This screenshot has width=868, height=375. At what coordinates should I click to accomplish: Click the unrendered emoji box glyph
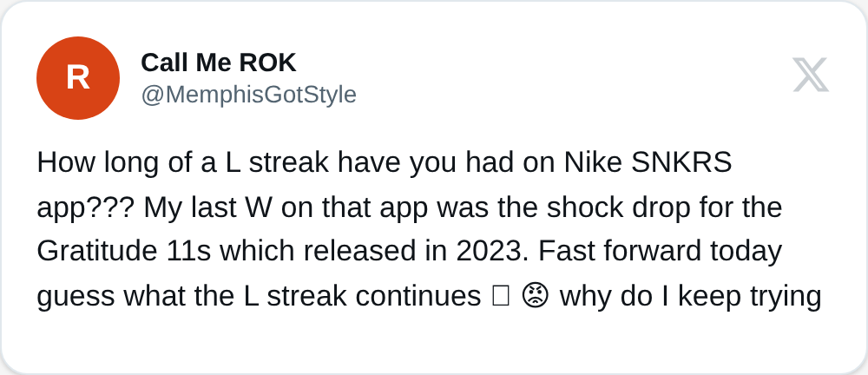(x=500, y=297)
